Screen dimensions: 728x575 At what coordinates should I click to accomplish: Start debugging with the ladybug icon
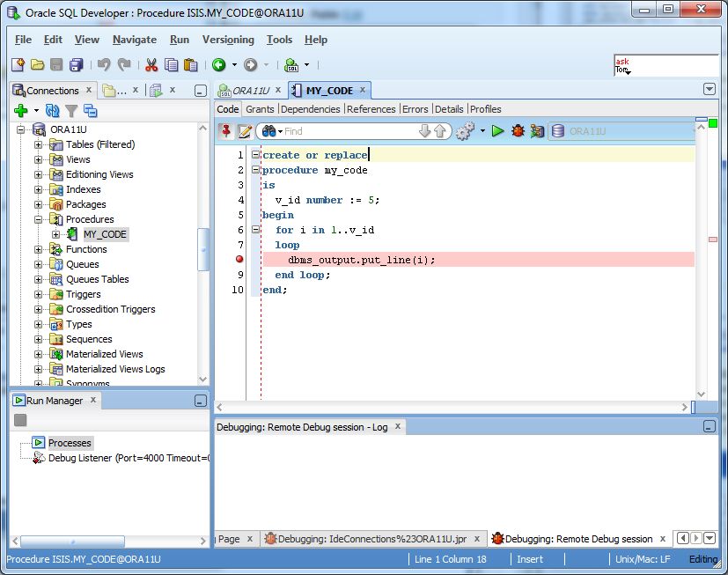(x=518, y=131)
